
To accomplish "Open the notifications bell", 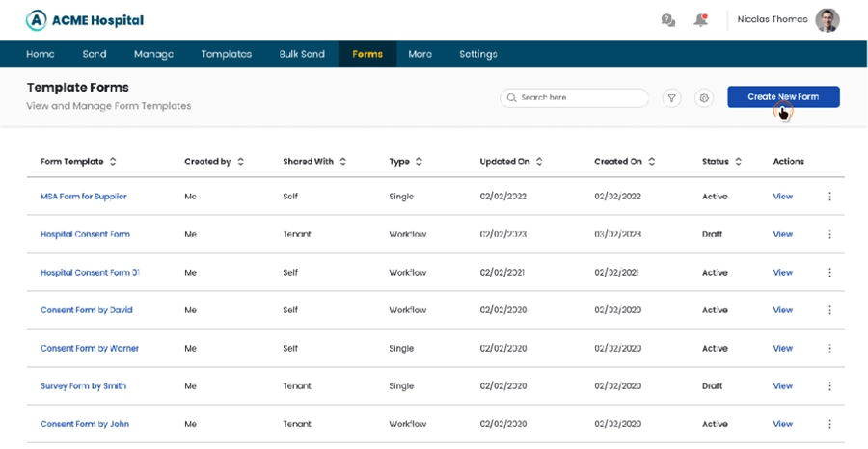I will click(x=701, y=20).
